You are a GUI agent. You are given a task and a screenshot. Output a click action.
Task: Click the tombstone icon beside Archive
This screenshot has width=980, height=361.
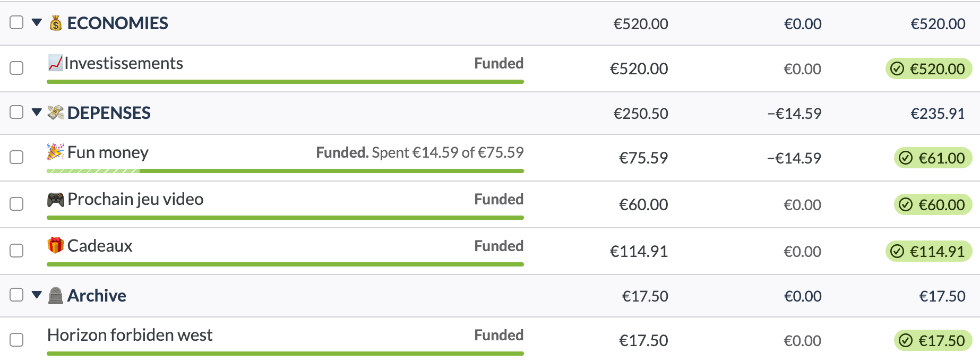tap(56, 296)
